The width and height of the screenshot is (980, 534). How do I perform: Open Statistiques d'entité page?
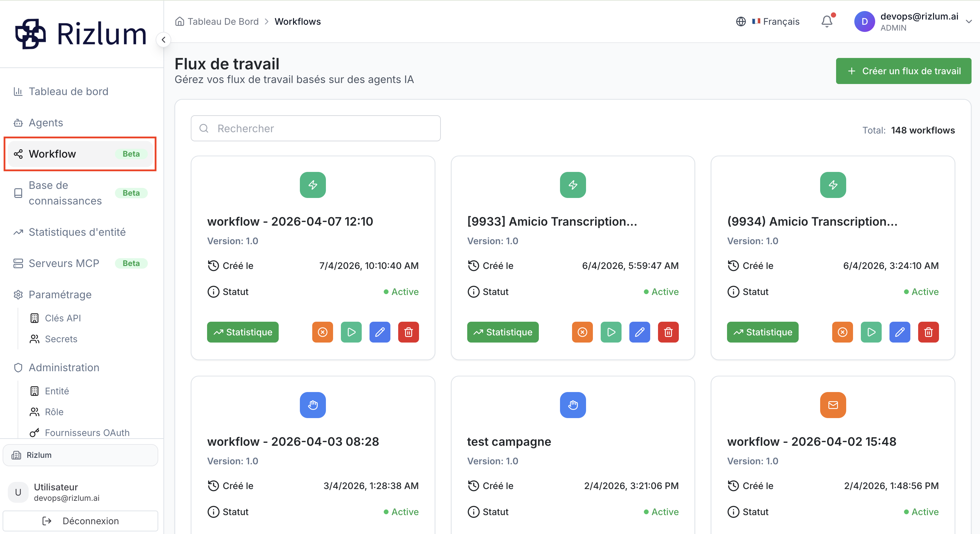(x=80, y=232)
